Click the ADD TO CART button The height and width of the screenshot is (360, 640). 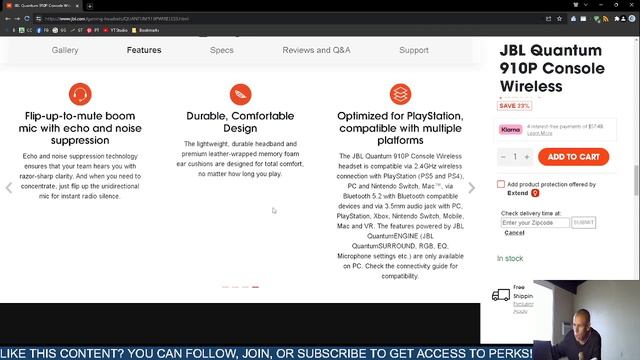point(573,157)
